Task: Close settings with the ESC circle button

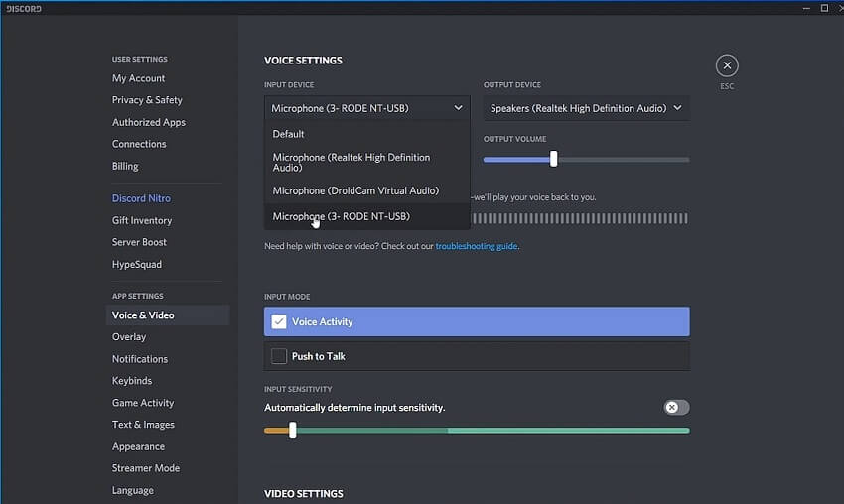Action: click(x=727, y=65)
